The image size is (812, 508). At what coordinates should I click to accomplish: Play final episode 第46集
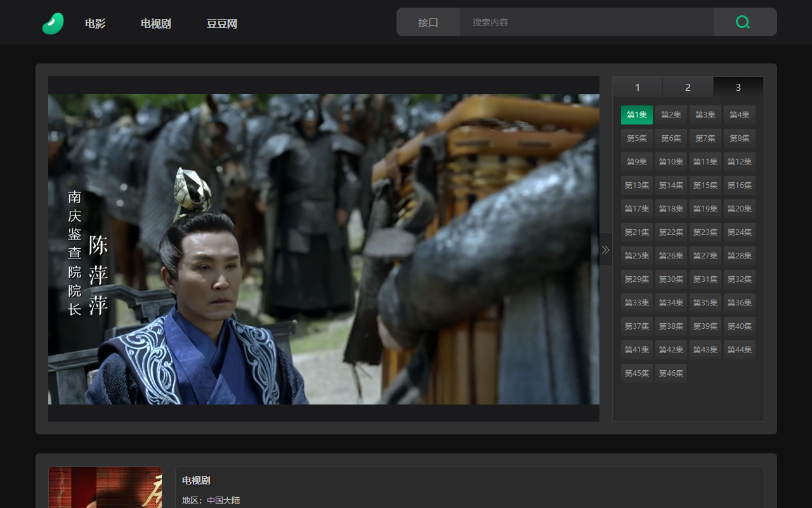pyautogui.click(x=671, y=373)
